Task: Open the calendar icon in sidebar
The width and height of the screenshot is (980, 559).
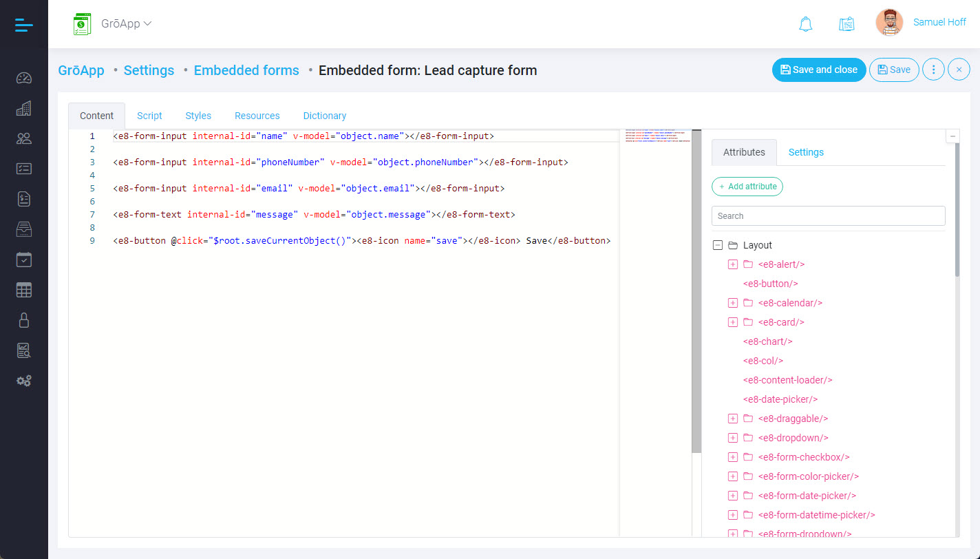Action: click(x=24, y=260)
